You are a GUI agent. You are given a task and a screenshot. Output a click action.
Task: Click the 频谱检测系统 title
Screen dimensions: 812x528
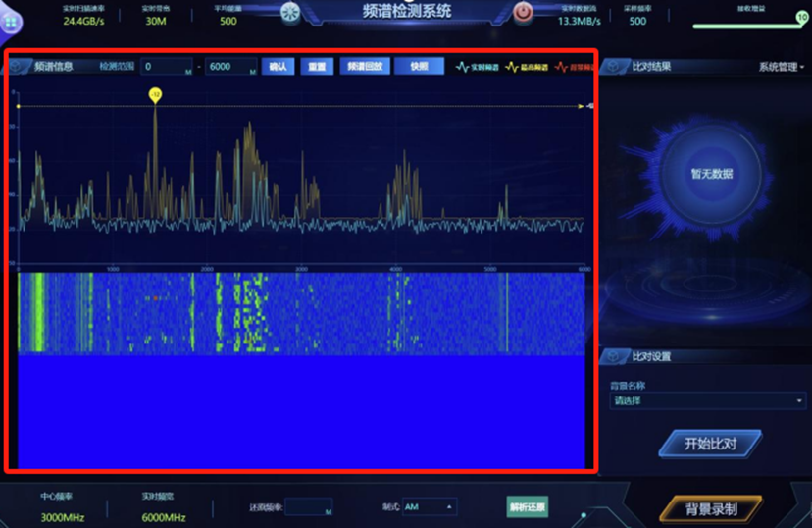click(x=407, y=11)
